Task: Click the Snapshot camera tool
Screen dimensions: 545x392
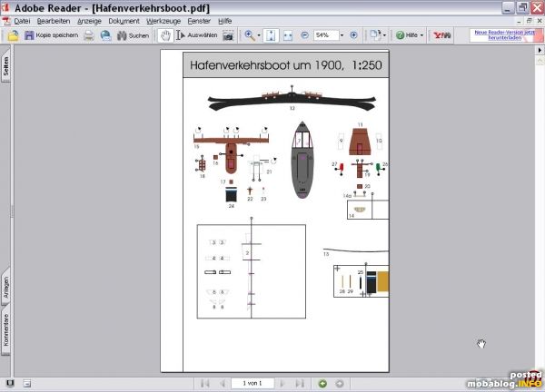Action: coord(228,35)
